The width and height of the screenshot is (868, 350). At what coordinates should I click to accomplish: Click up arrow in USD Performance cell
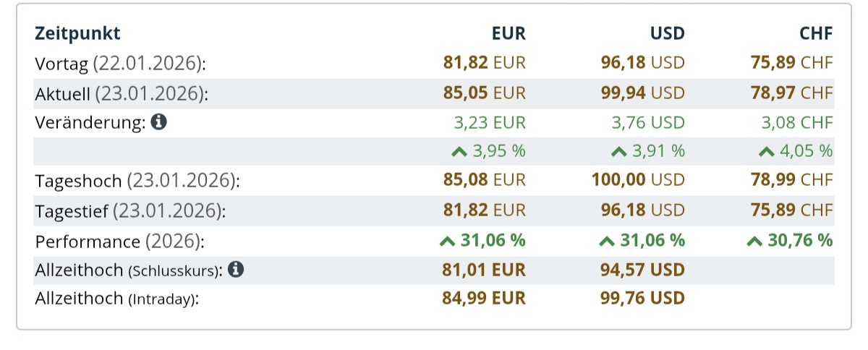tap(607, 241)
